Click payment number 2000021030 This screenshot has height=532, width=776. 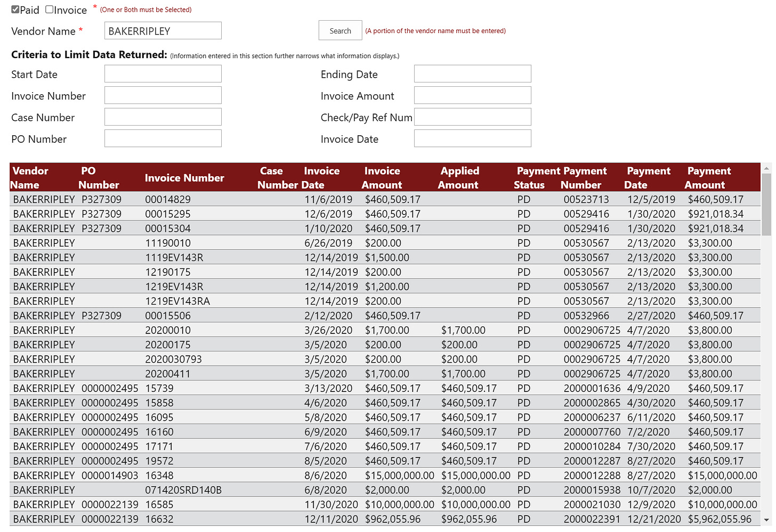(x=592, y=505)
